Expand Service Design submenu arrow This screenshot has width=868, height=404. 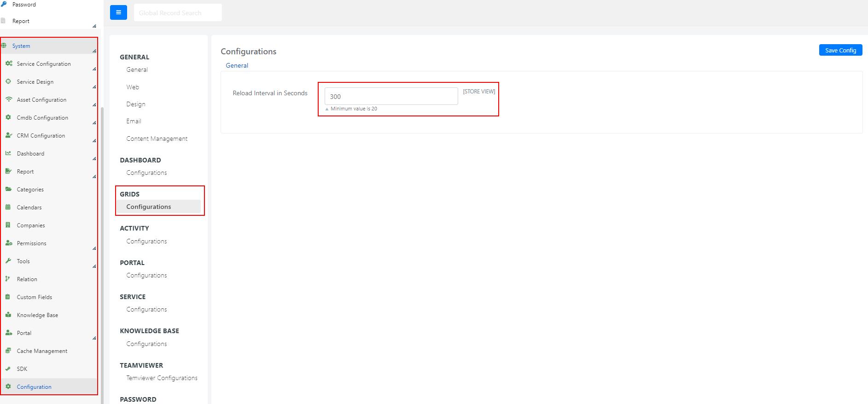coord(94,87)
